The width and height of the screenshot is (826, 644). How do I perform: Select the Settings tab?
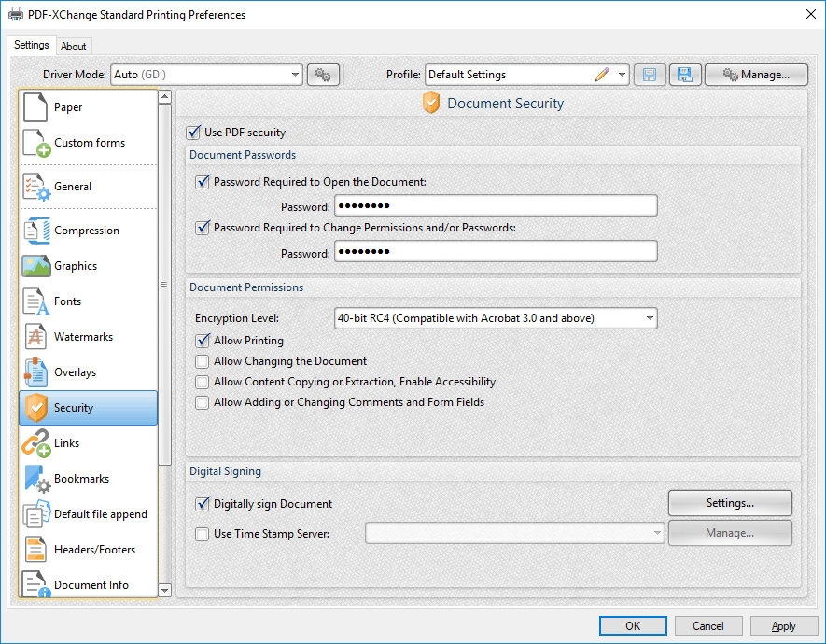coord(32,45)
